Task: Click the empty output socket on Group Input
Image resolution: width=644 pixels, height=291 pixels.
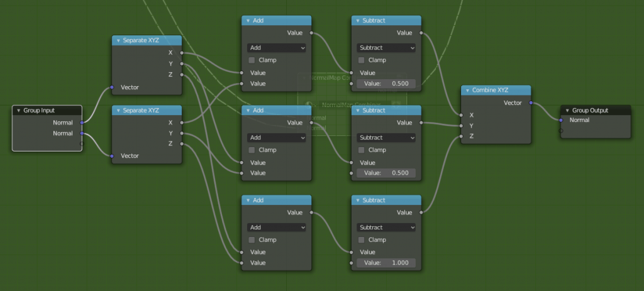Action: click(x=82, y=144)
